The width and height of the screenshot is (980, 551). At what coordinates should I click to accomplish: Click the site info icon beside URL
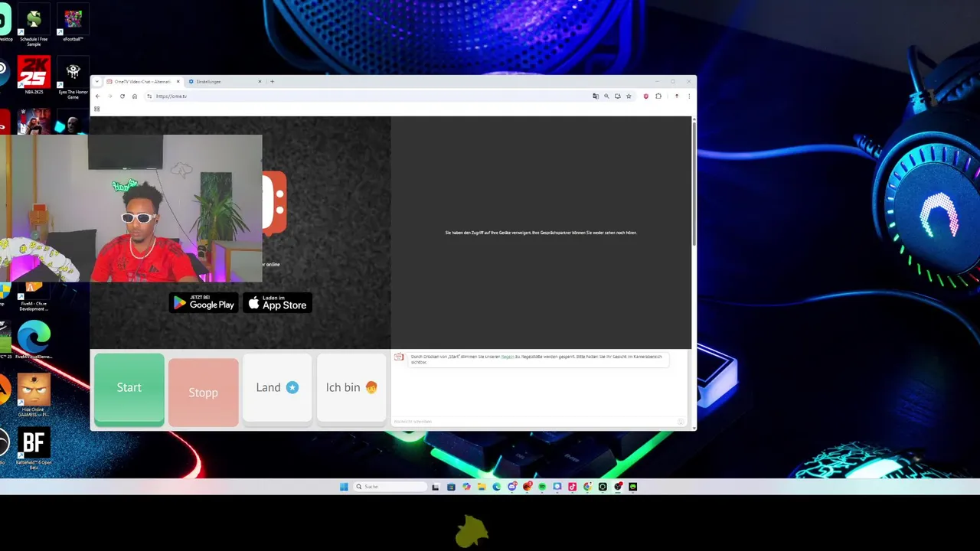(x=149, y=96)
